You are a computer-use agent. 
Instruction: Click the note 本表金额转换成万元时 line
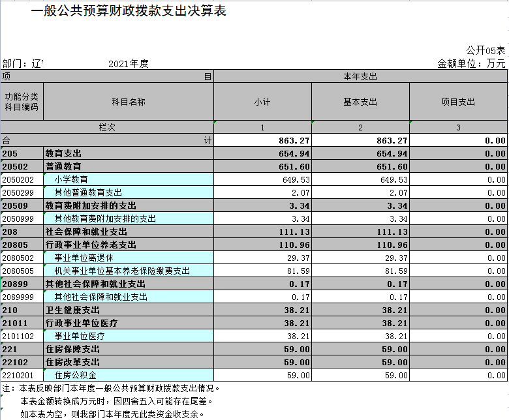point(117,402)
